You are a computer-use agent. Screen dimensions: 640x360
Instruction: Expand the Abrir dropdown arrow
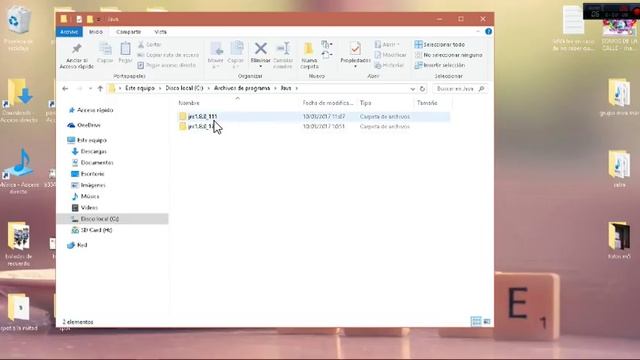[398, 44]
